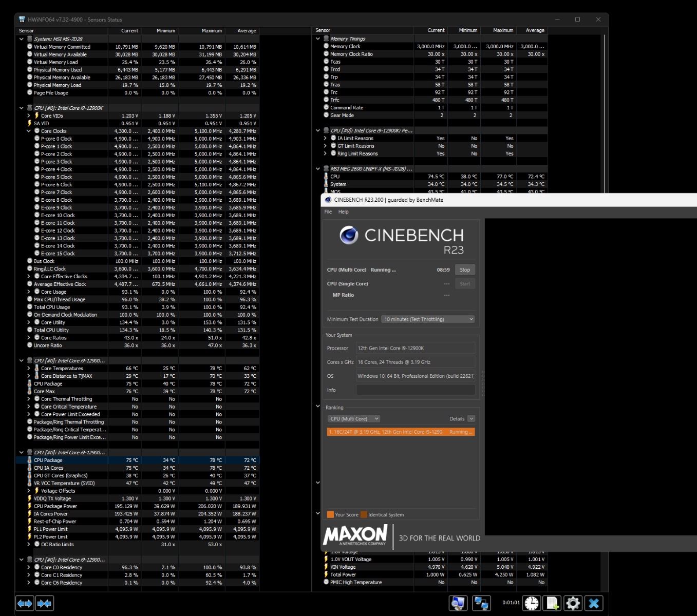Expand the IA Limit Reasons row

tap(325, 139)
